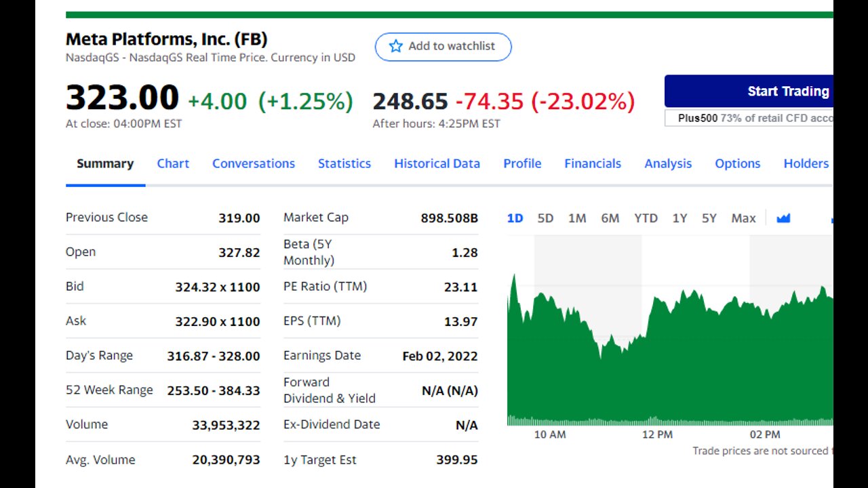Click Day's Range value 316.87 - 328.00
Image resolution: width=868 pixels, height=488 pixels.
(x=214, y=356)
